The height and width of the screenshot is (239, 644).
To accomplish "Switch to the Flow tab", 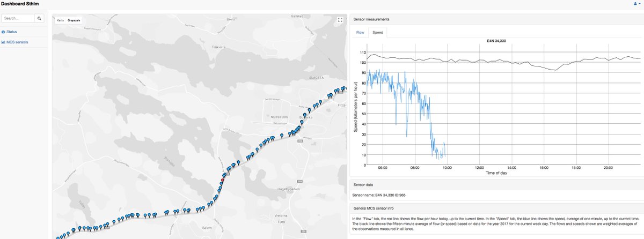I will click(x=360, y=33).
